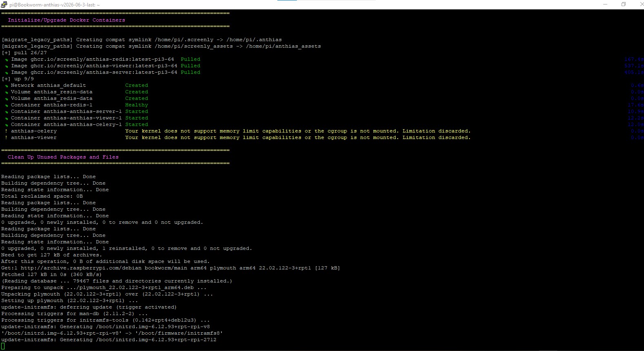Click the 'Preparing to unpack' plymouth line

pyautogui.click(x=104, y=287)
